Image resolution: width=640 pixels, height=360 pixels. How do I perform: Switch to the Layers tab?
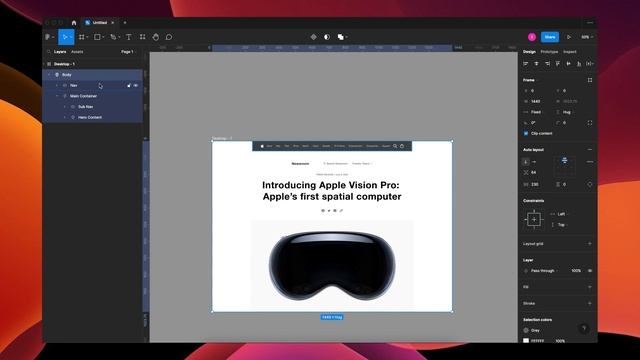tap(60, 52)
